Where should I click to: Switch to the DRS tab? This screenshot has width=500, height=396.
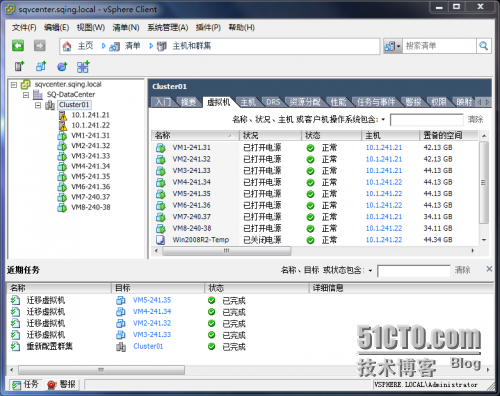(x=273, y=102)
